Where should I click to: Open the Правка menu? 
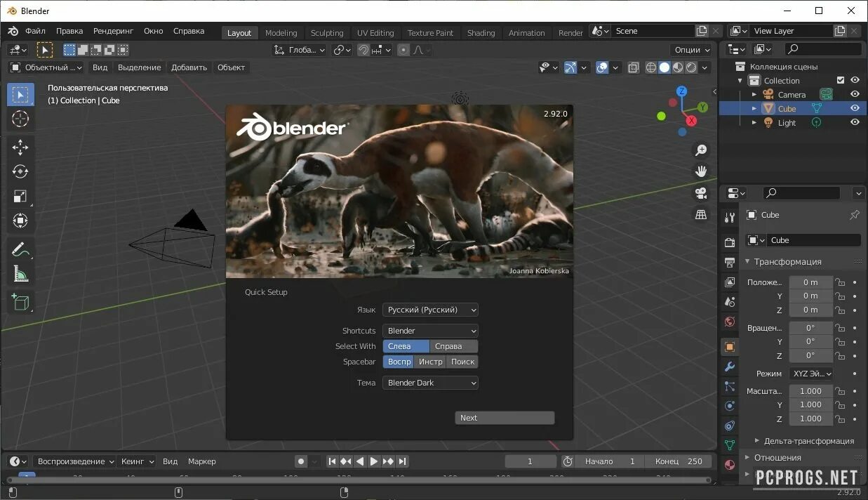click(69, 31)
